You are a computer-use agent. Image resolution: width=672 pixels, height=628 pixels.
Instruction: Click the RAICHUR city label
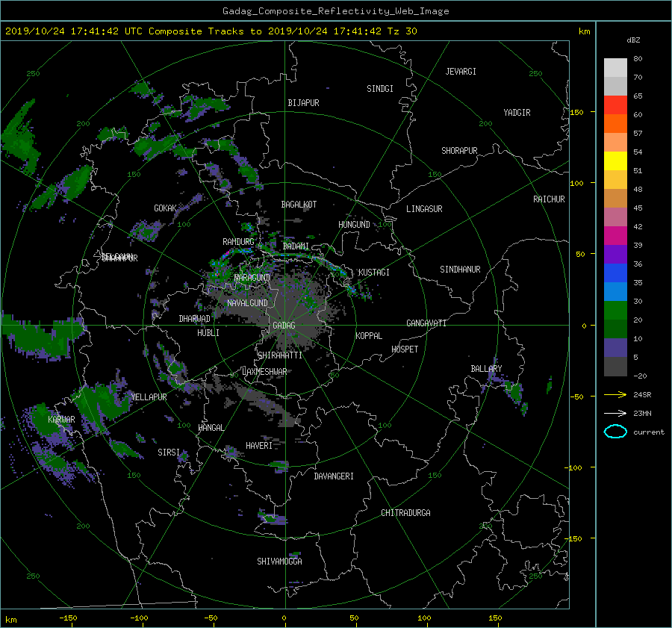[549, 199]
